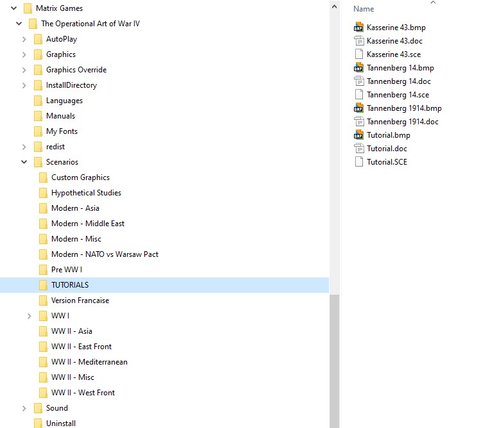Screen dimensions: 504x428
Task: Click the My Fonts folder icon
Action: click(x=38, y=131)
